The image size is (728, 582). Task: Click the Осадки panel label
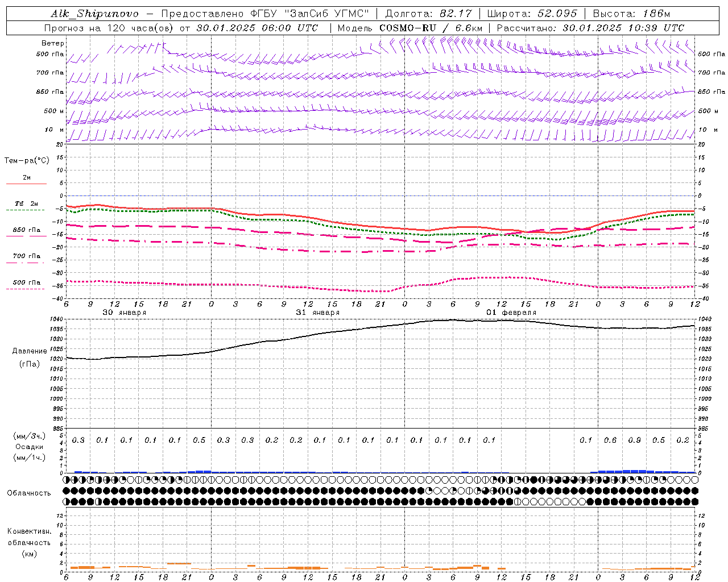pyautogui.click(x=30, y=447)
